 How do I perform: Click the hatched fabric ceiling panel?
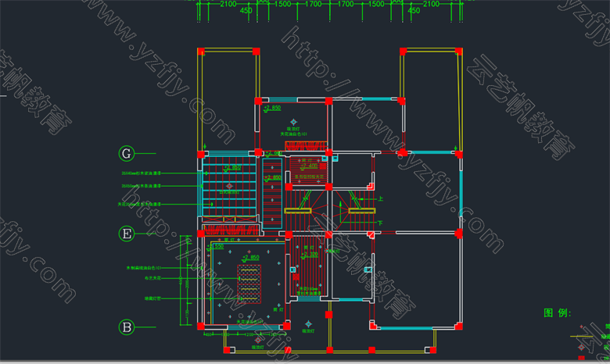coord(249,284)
